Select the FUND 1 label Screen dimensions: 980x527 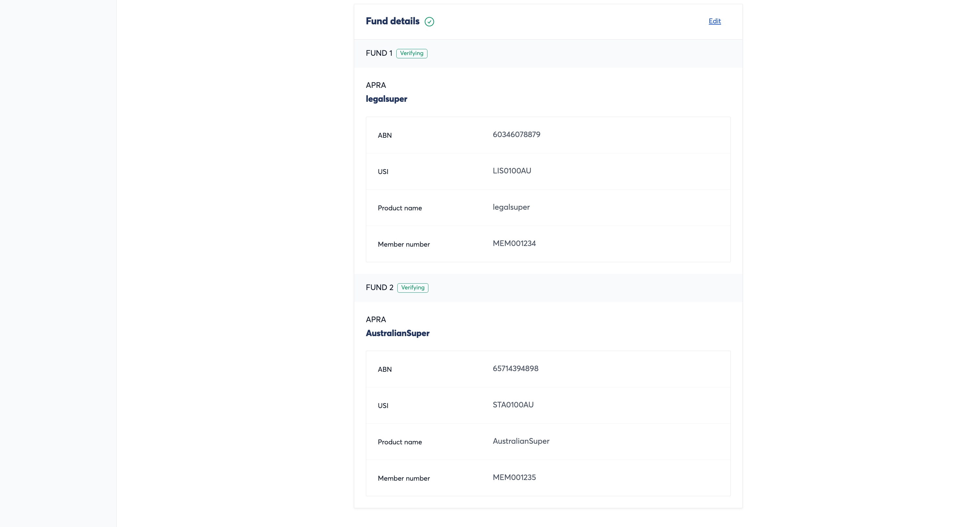(x=379, y=53)
